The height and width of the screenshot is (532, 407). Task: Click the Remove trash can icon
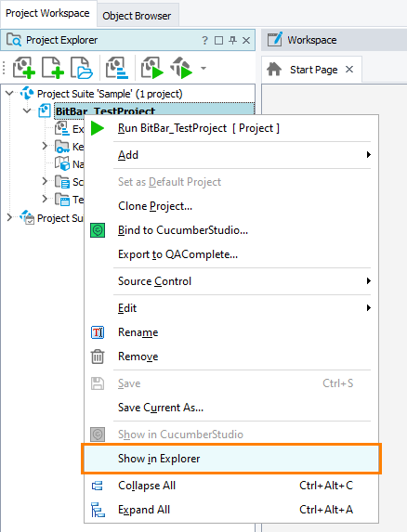(98, 357)
